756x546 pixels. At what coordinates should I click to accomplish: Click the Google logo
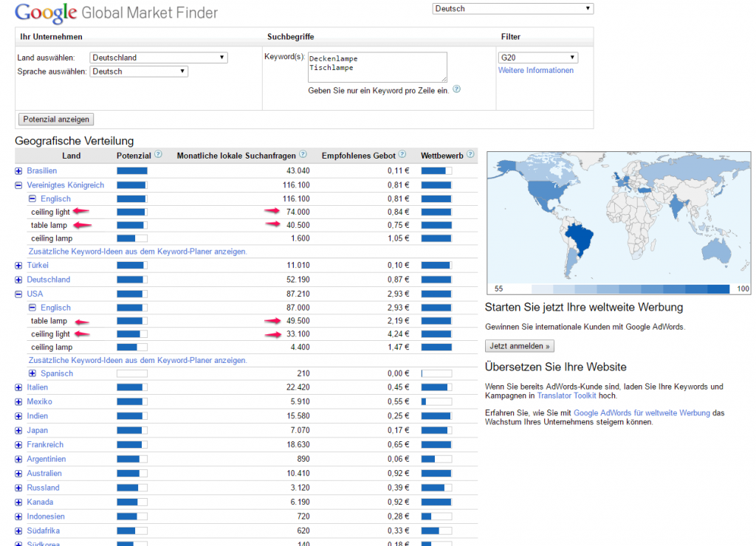pos(46,13)
